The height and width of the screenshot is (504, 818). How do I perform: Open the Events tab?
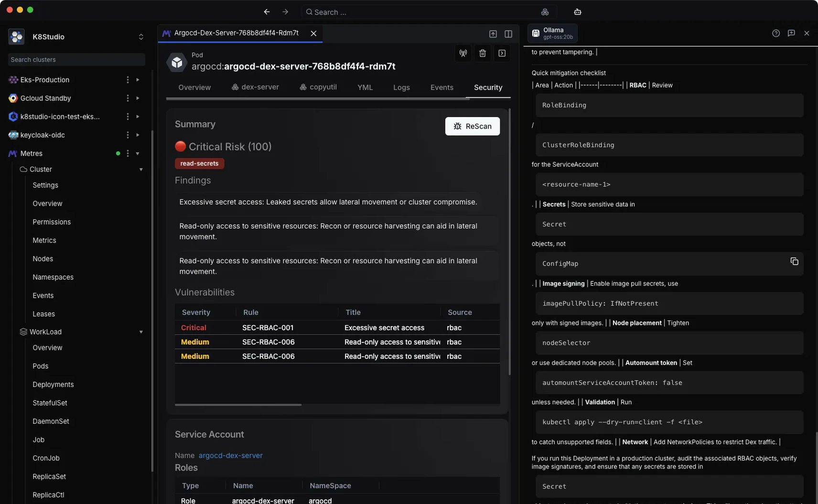pyautogui.click(x=441, y=87)
